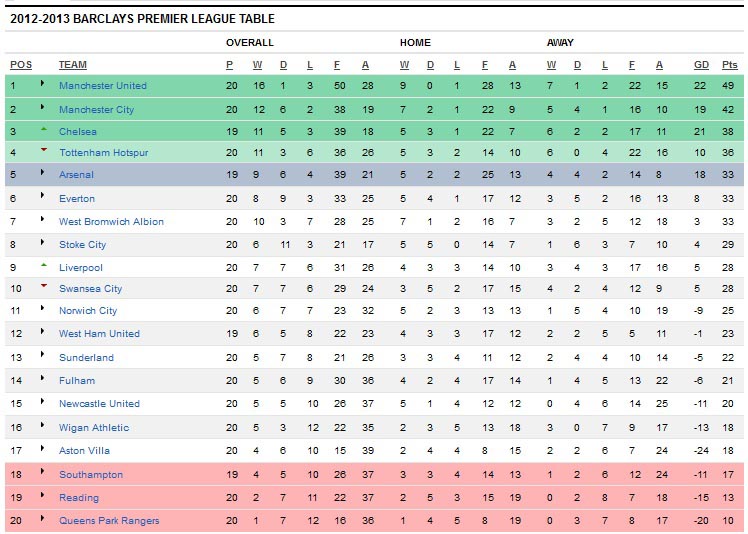
Task: Expand the Stoke City row arrow
Action: click(42, 242)
